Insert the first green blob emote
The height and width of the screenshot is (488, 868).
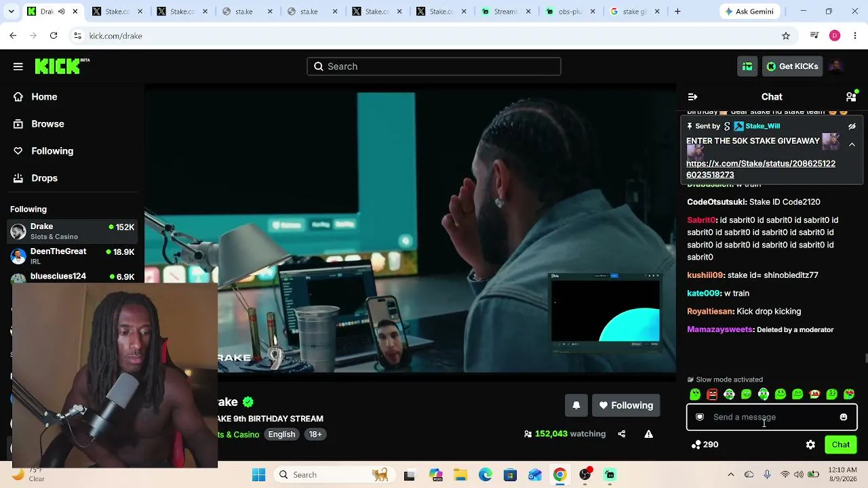pos(695,394)
